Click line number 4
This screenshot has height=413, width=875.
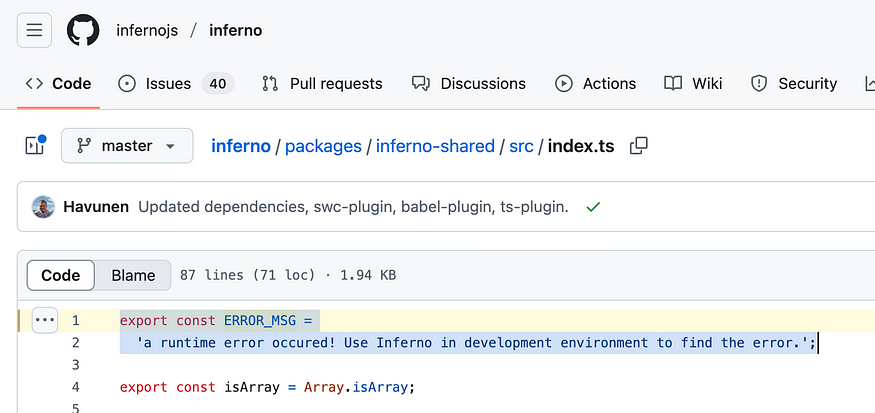[75, 387]
